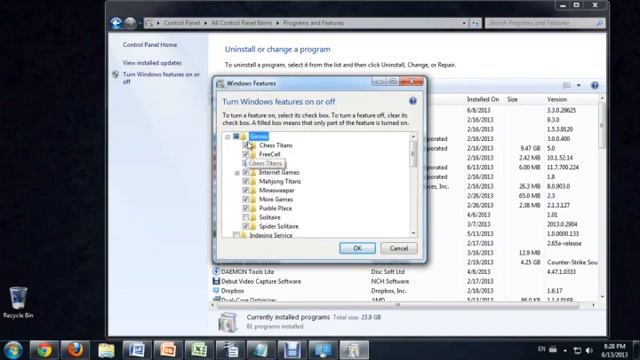Uncheck the Minesweeper checkbox
Screen dimensions: 640x360
tap(245, 190)
